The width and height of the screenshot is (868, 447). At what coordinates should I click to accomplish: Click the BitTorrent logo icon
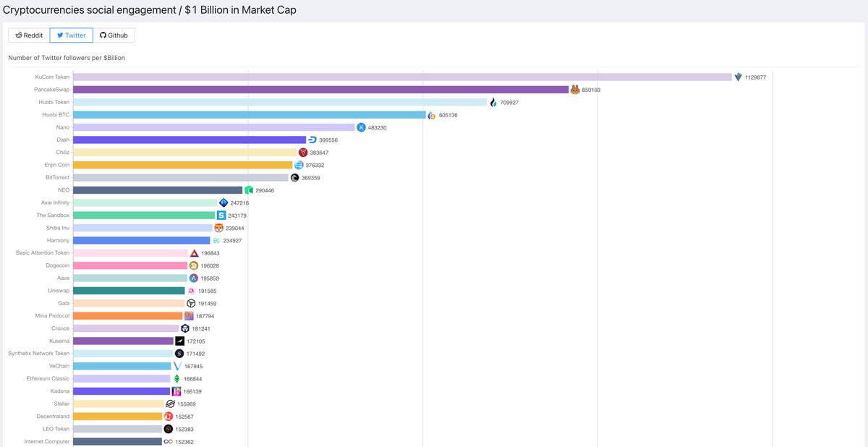click(x=294, y=178)
